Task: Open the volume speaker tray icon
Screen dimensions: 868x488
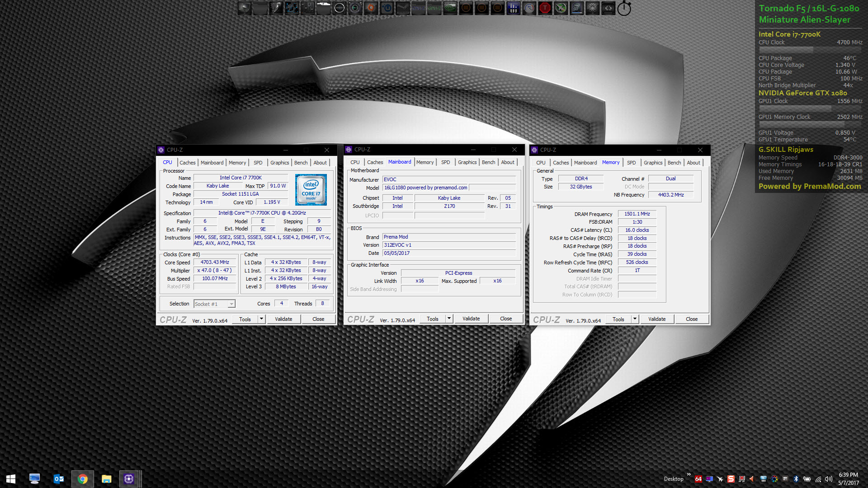Action: pyautogui.click(x=828, y=479)
